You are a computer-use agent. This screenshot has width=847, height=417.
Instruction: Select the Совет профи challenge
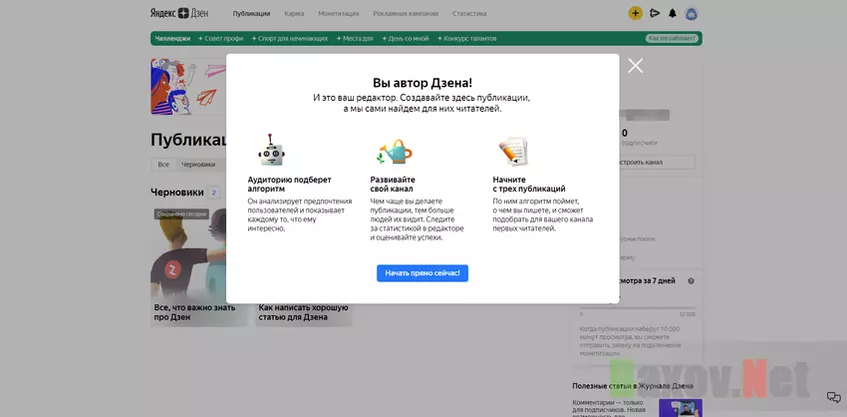[x=220, y=38]
